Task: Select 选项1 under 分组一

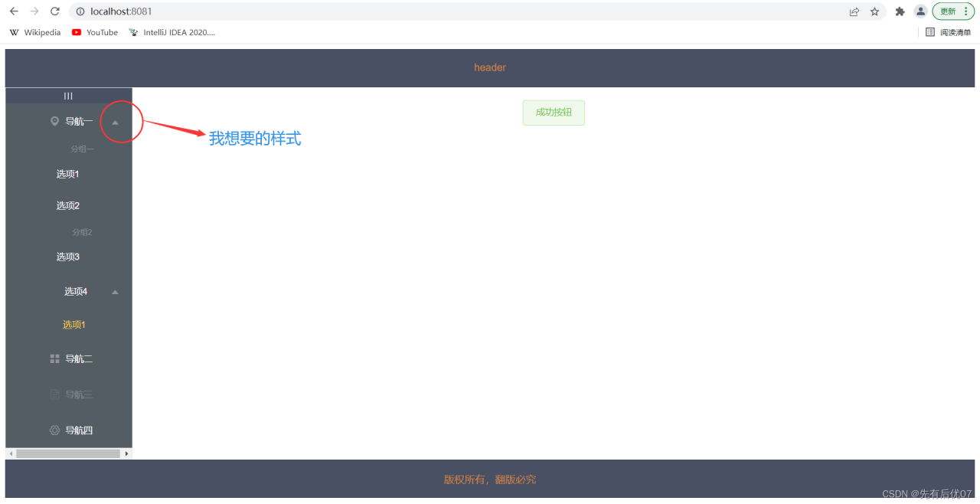Action: pyautogui.click(x=69, y=174)
